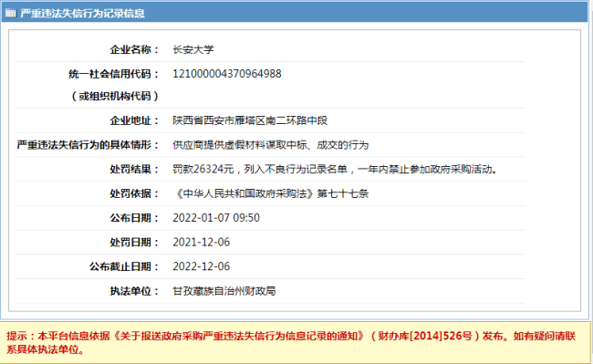Select the address 陕西省西安市雁塔区南二环路中段
Screen dimensions: 593x364
(x=250, y=120)
